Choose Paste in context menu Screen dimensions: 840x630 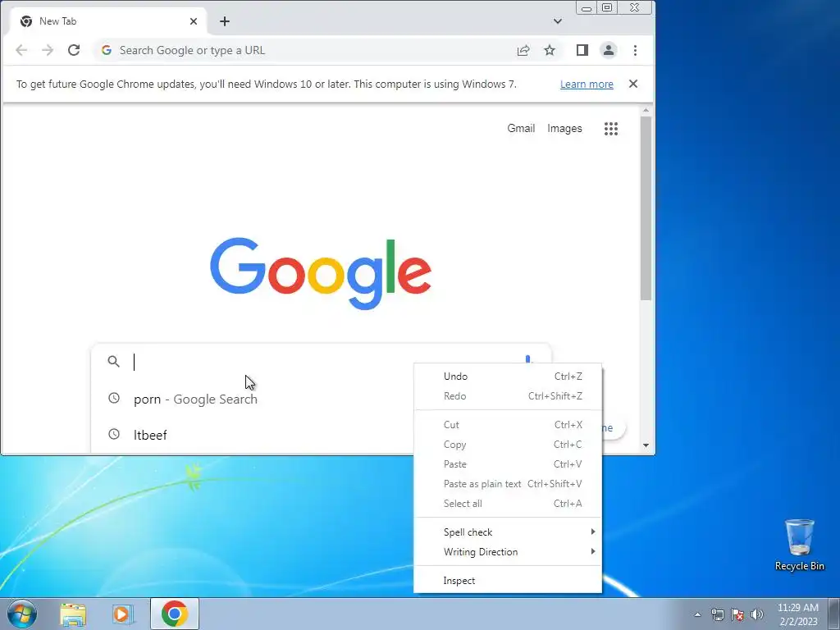pyautogui.click(x=508, y=464)
